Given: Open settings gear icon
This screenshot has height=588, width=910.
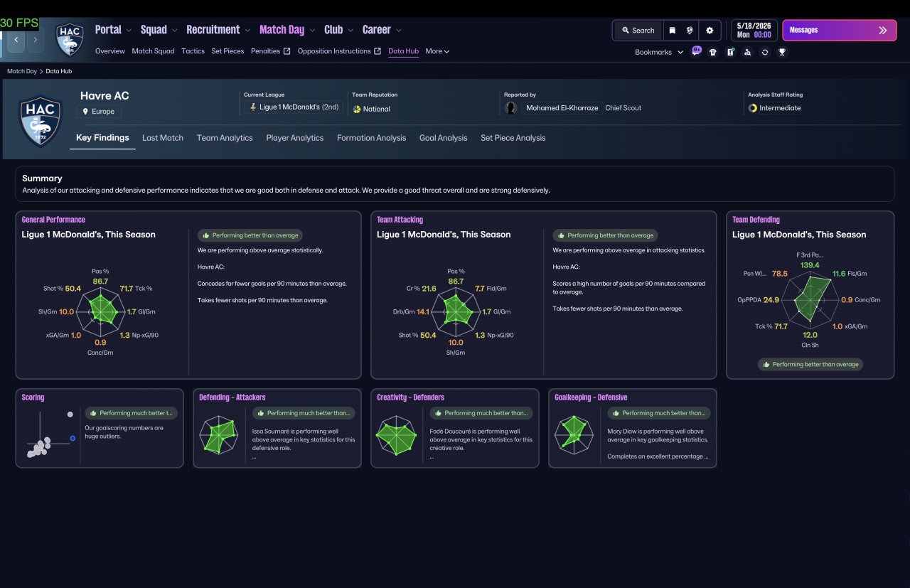Looking at the screenshot, I should [x=710, y=31].
